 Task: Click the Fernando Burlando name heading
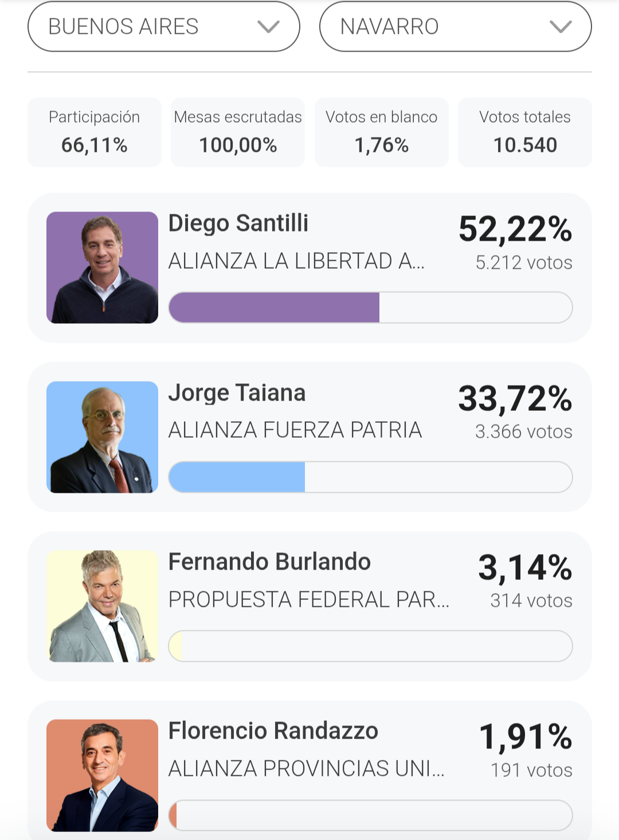(269, 562)
